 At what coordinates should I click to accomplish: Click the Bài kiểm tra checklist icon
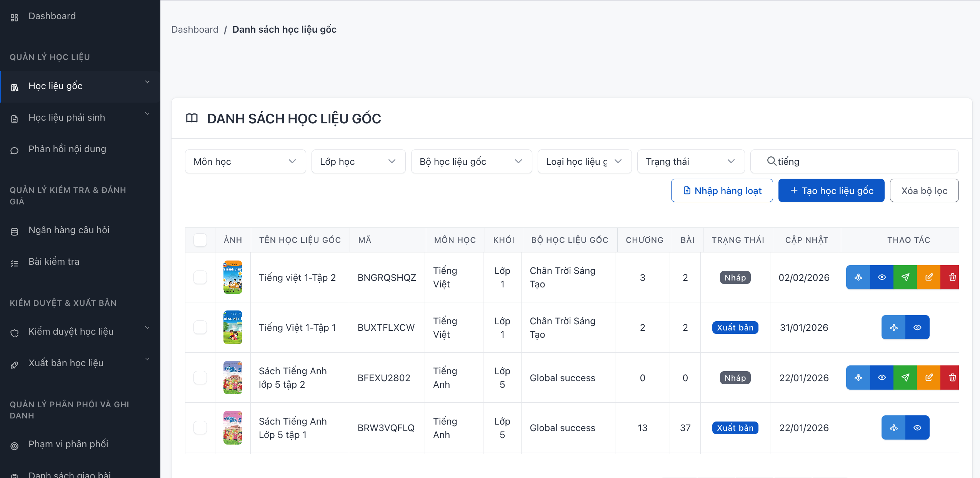coord(15,263)
